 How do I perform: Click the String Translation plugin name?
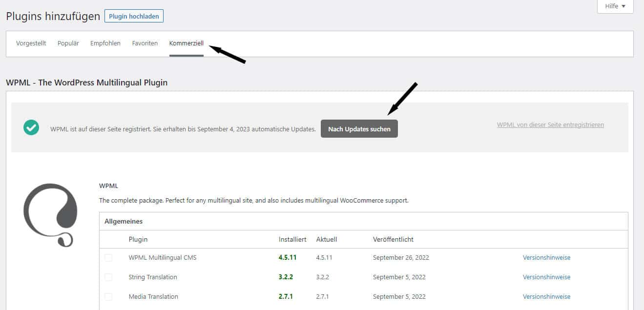153,277
